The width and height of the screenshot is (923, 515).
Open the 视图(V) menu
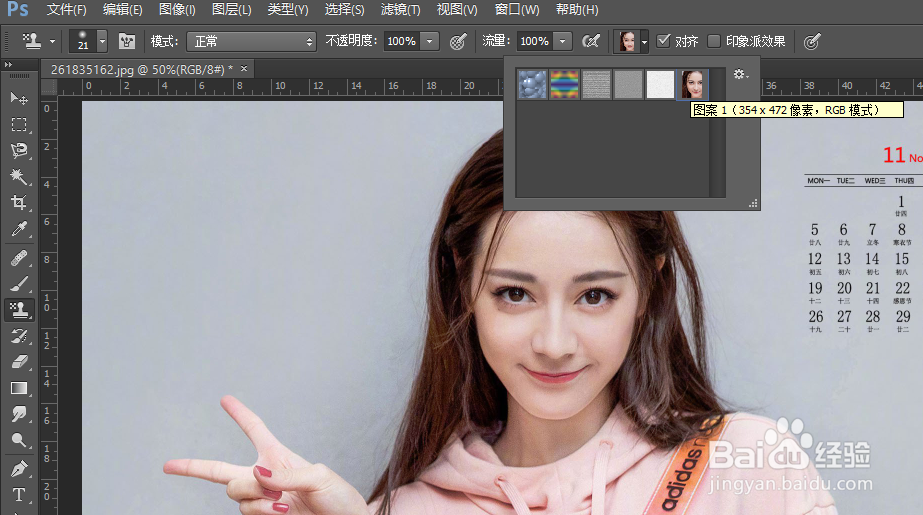pos(457,10)
